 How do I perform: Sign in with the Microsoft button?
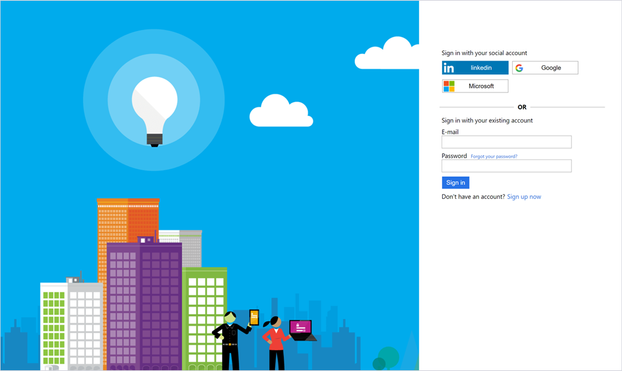click(475, 86)
